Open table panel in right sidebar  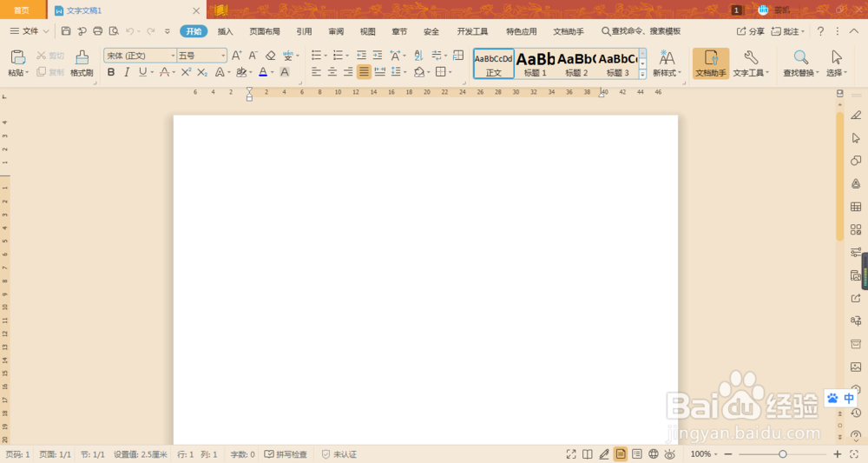tap(856, 207)
